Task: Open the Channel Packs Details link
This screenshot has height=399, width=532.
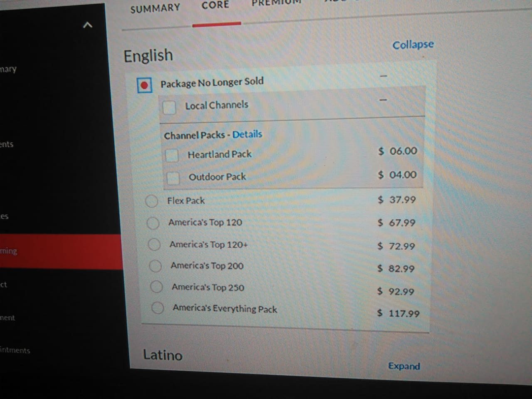Action: pyautogui.click(x=247, y=134)
